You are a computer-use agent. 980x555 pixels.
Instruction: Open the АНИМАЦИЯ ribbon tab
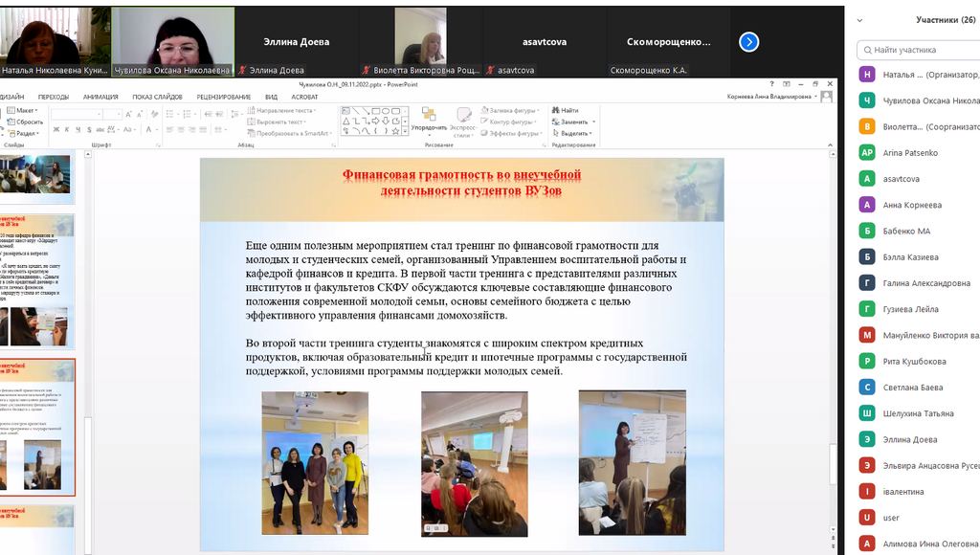pyautogui.click(x=100, y=97)
